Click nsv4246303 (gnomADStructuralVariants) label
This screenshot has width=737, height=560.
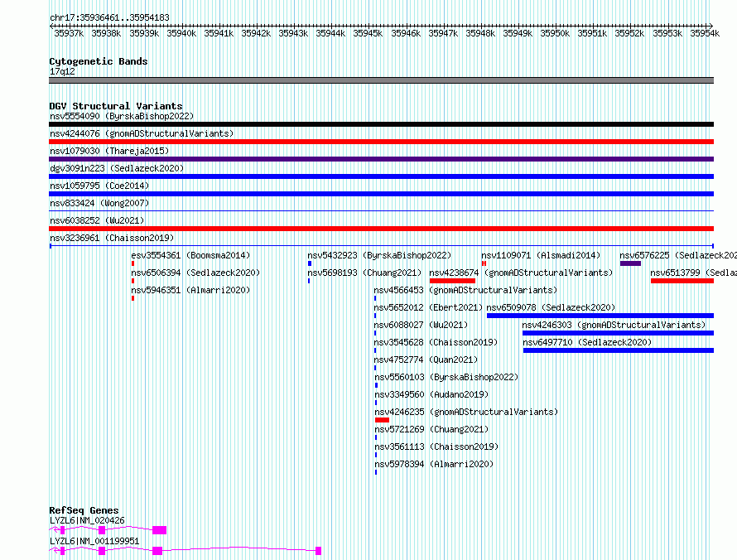pos(614,325)
